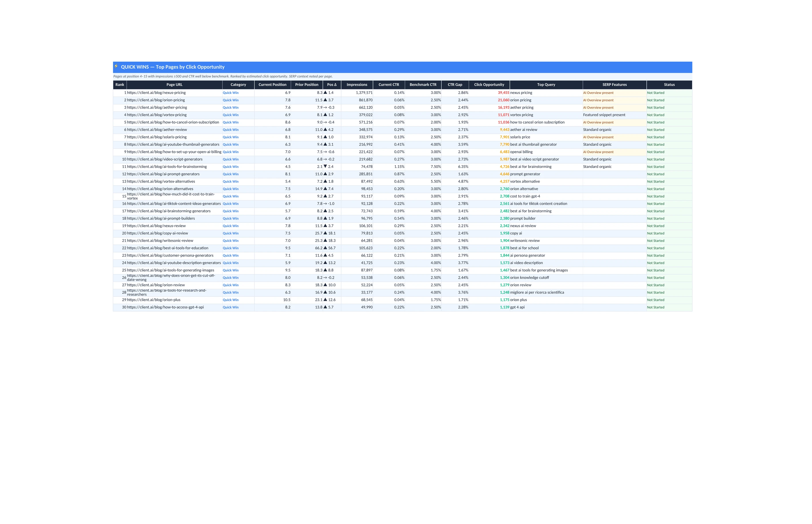The width and height of the screenshot is (812, 524).
Task: Select the Benchmark CTR column header
Action: [423, 85]
